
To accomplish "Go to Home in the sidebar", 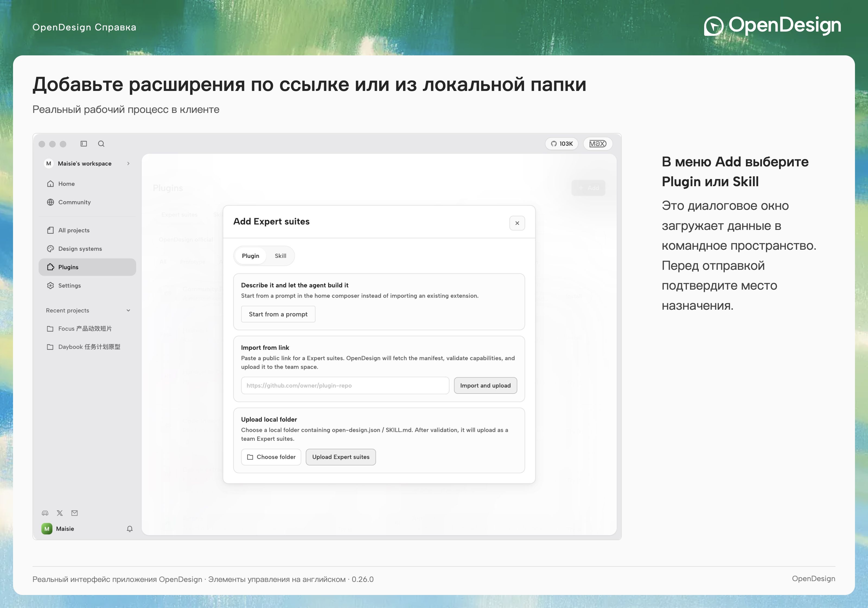I will tap(87, 184).
